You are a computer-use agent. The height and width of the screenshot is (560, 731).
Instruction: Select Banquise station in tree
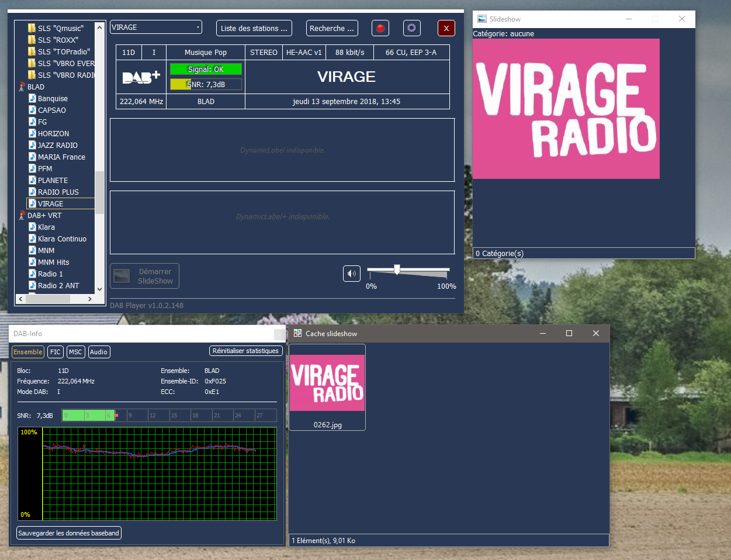pyautogui.click(x=53, y=99)
